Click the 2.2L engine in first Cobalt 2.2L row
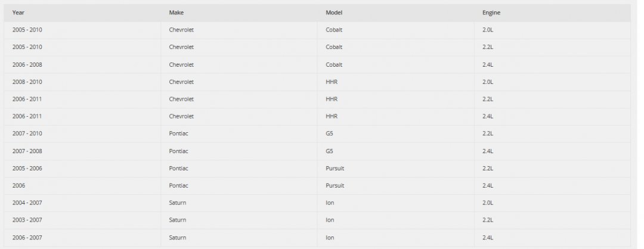The width and height of the screenshot is (644, 249). 488,47
